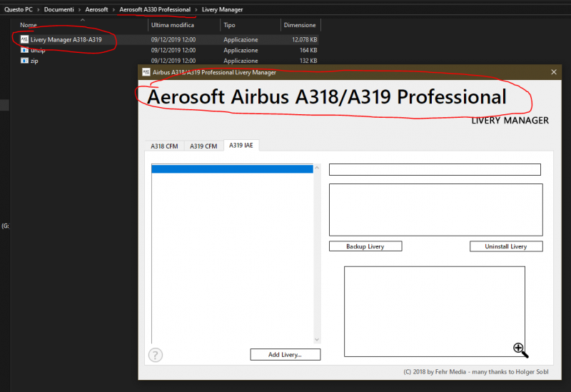This screenshot has height=392, width=571.
Task: Click Applicazione type in unzip row
Action: pos(241,50)
